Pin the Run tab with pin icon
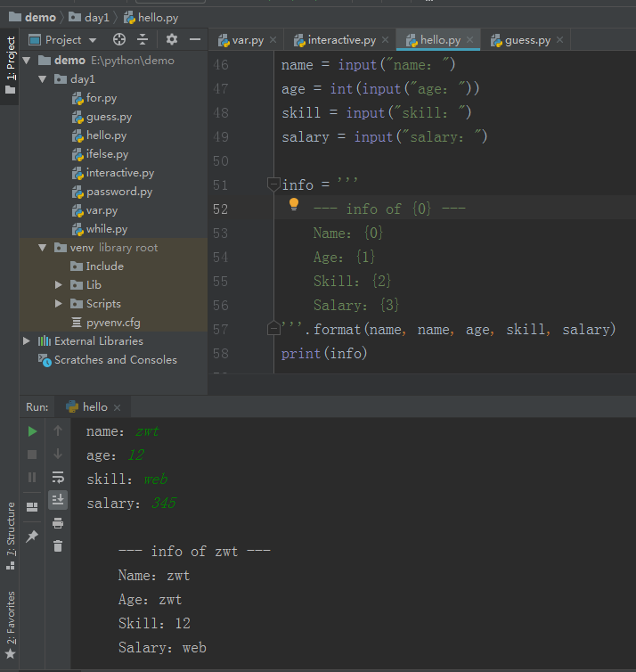This screenshot has height=672, width=636. click(32, 537)
